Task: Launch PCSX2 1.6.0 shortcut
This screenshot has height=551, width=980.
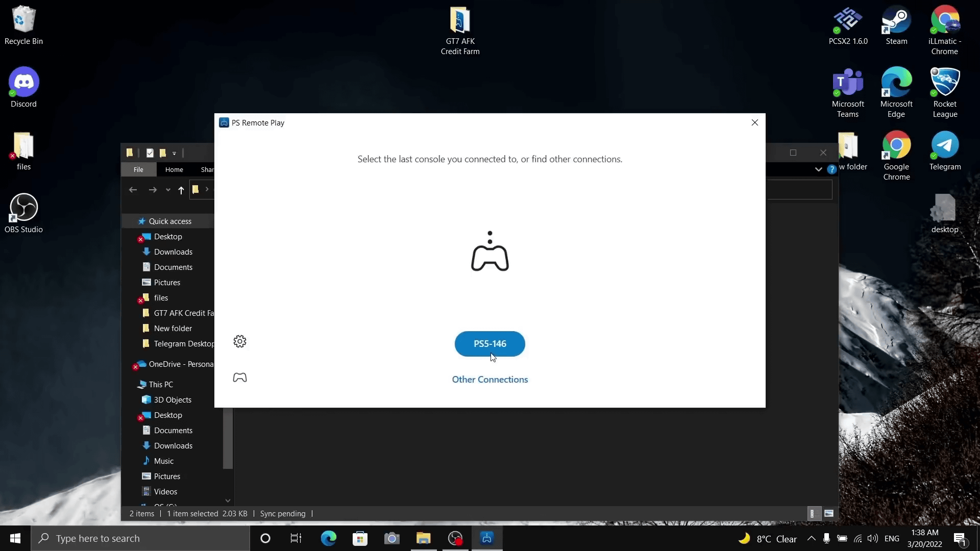Action: 848,26
